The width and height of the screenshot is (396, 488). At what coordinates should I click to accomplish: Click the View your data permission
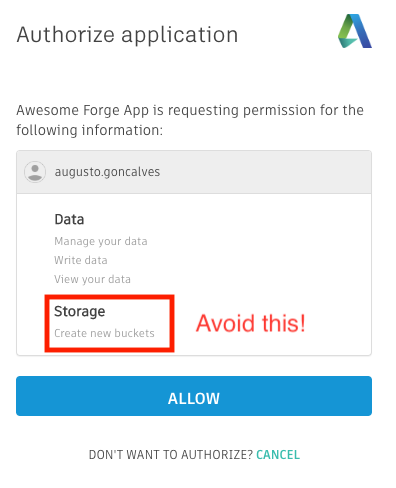[92, 279]
